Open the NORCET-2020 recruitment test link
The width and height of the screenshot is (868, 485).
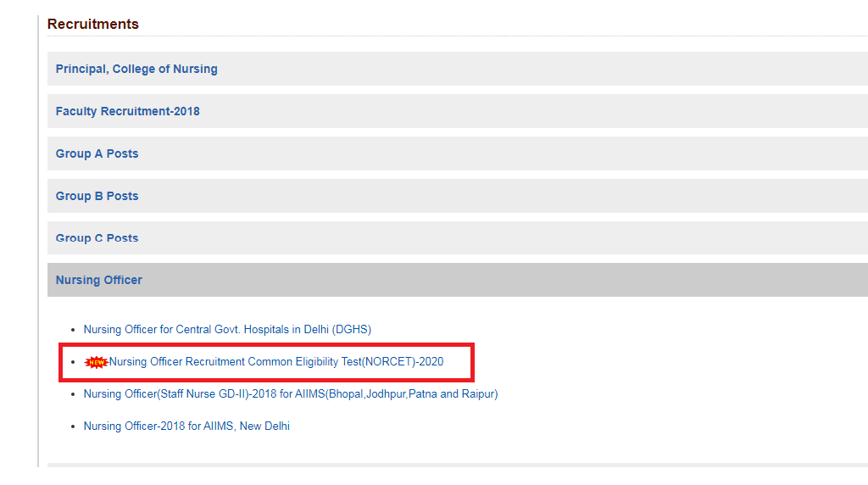[275, 361]
